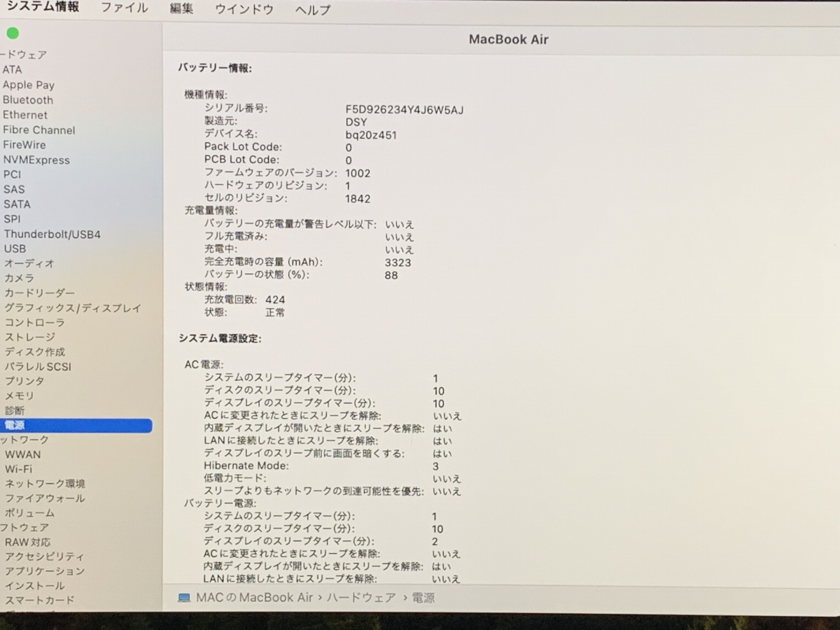
Task: Click 電源 in the breadcrumb path
Action: (x=426, y=597)
